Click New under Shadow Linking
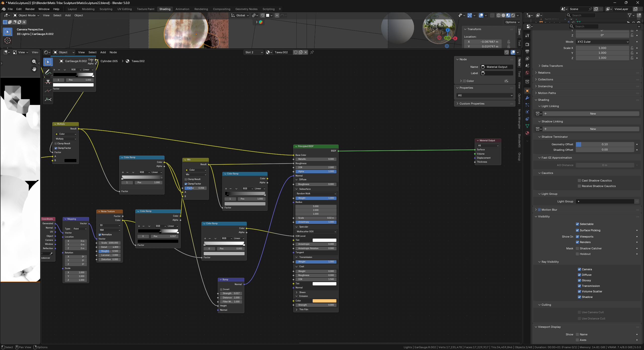 pyautogui.click(x=593, y=129)
